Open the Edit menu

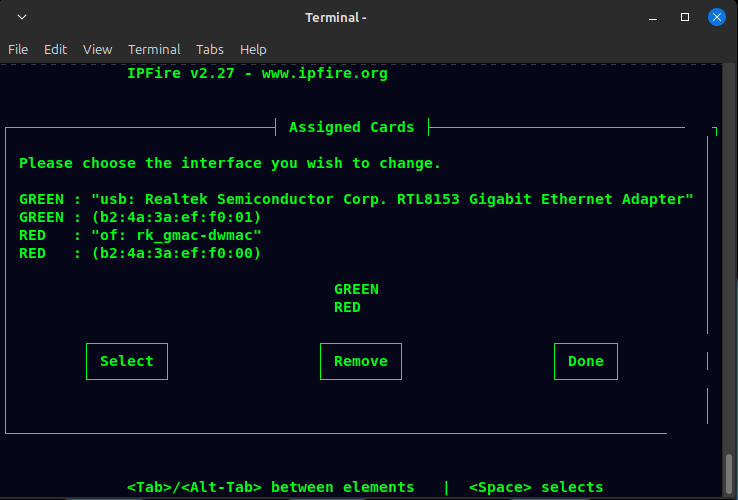[x=55, y=49]
